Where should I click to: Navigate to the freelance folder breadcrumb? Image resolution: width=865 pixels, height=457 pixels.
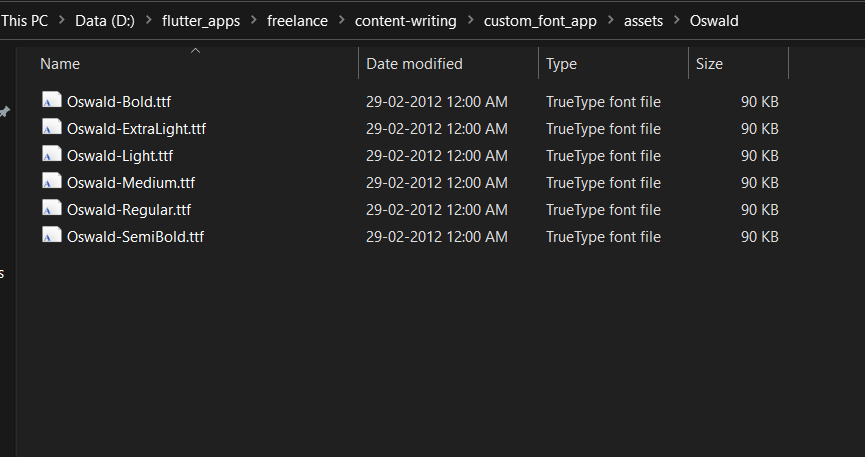(x=297, y=21)
